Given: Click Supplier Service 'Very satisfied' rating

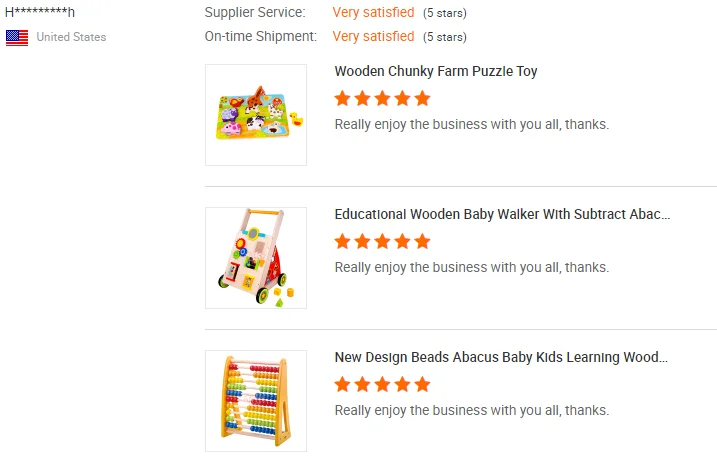Looking at the screenshot, I should 373,13.
